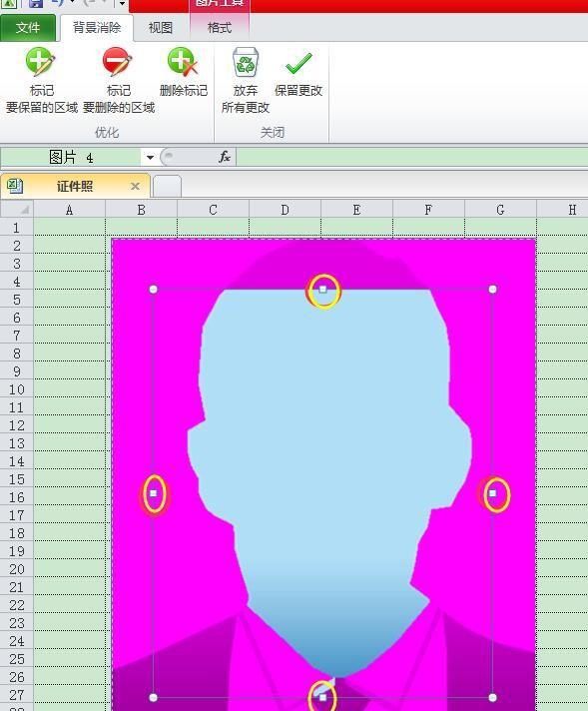Select row 5 header
The image size is (588, 711).
point(17,300)
